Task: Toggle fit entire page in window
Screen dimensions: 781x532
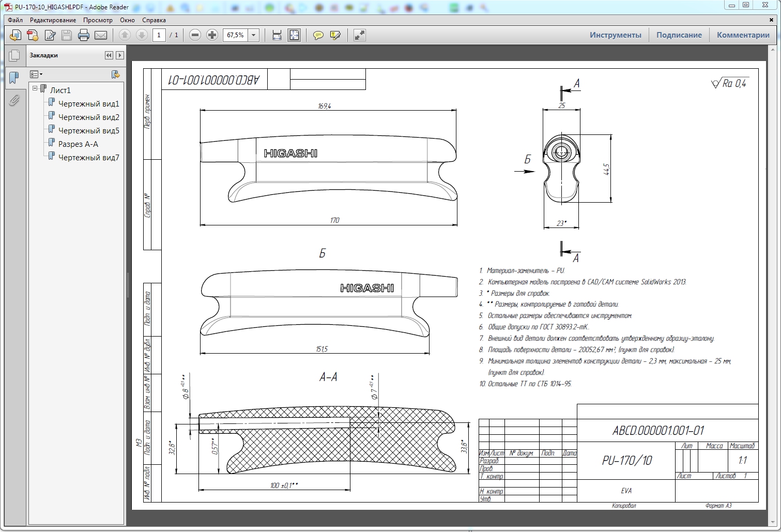Action: click(x=294, y=35)
